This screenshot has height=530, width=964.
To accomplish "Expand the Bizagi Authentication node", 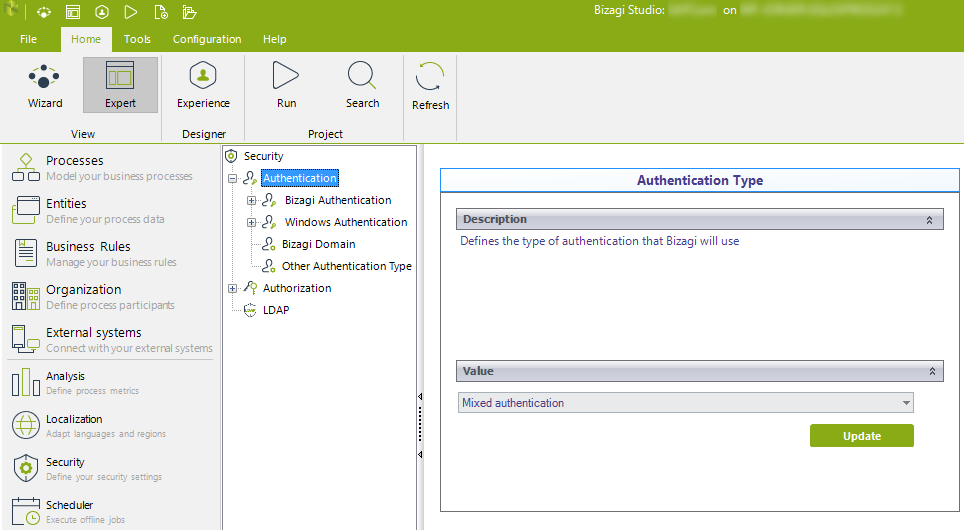I will tap(251, 200).
